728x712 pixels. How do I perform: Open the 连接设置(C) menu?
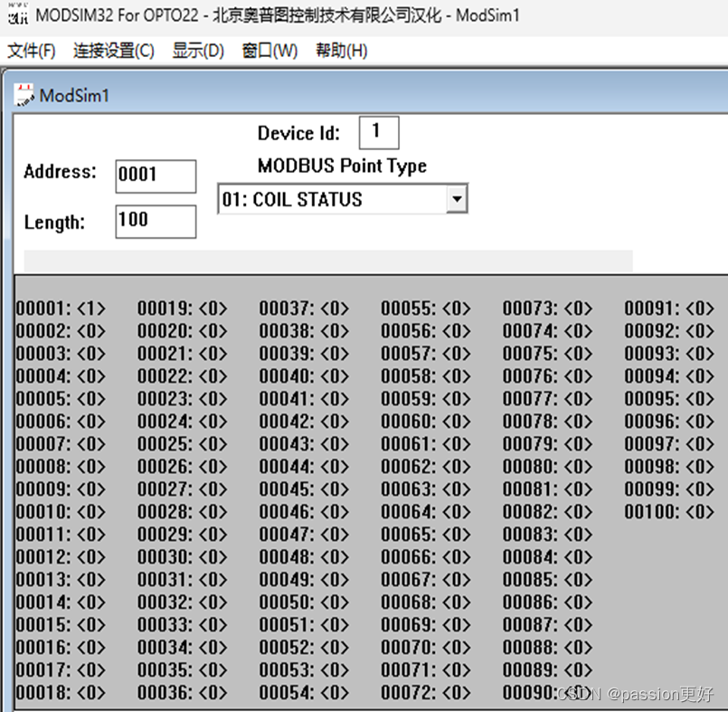click(114, 50)
